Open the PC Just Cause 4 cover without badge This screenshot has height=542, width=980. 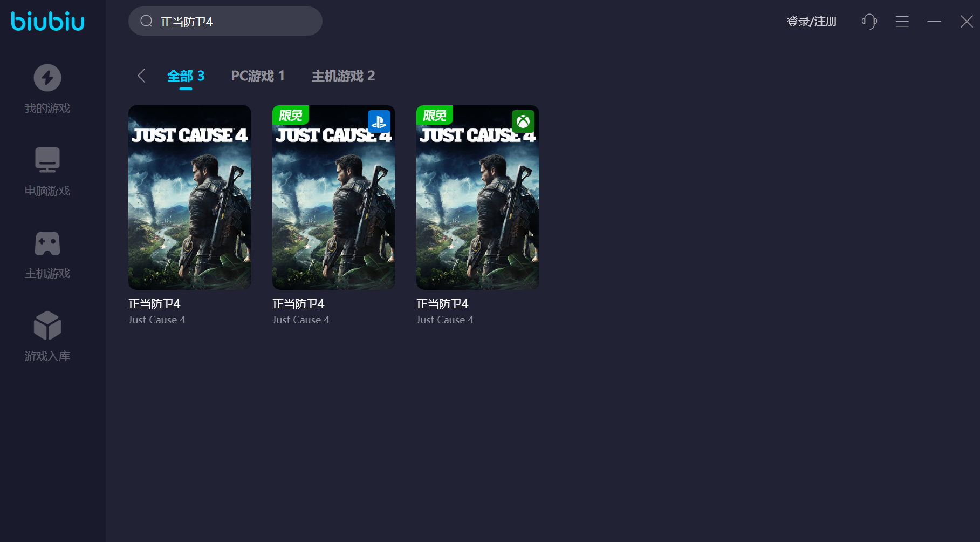(x=190, y=198)
